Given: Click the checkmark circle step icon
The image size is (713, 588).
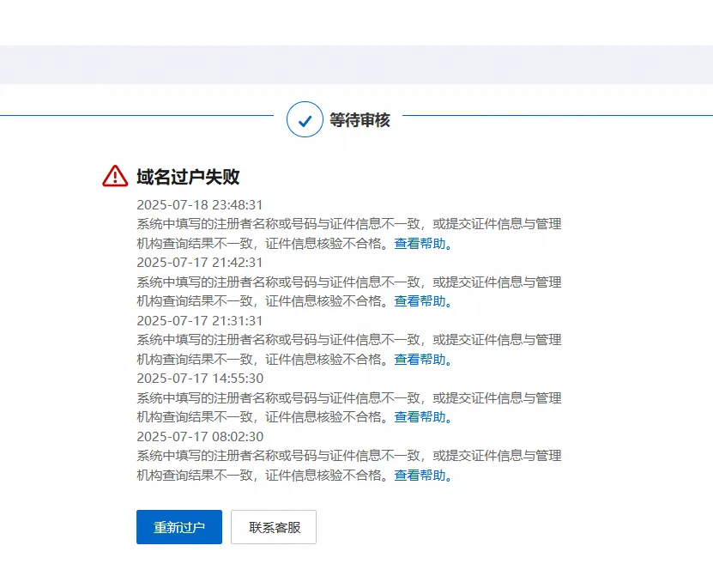Looking at the screenshot, I should pyautogui.click(x=305, y=120).
